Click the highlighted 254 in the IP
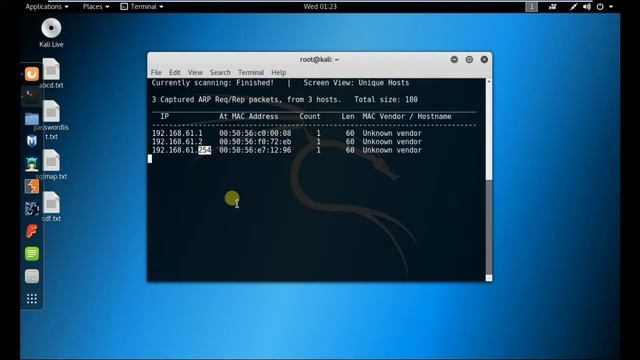This screenshot has height=360, width=640. [x=204, y=150]
